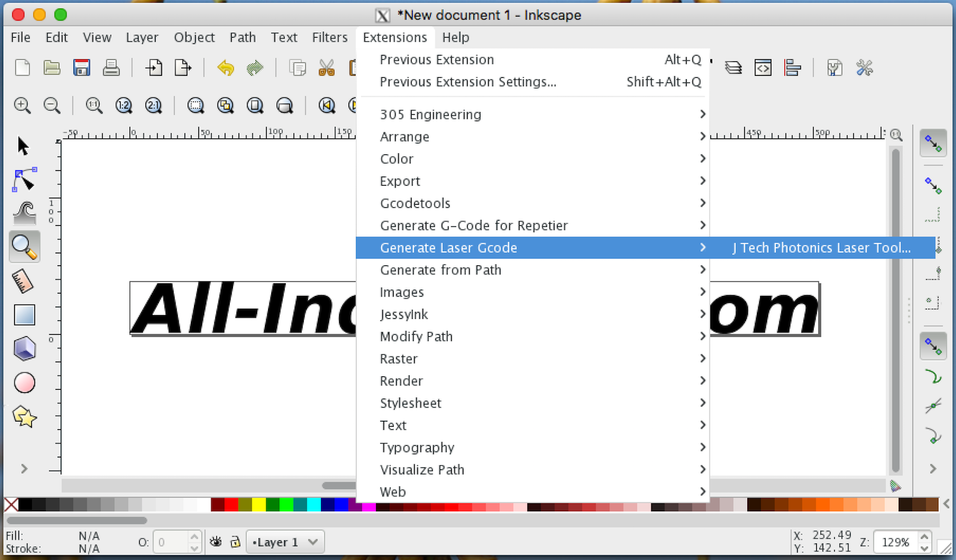Toggle the layer lock icon

(x=235, y=542)
